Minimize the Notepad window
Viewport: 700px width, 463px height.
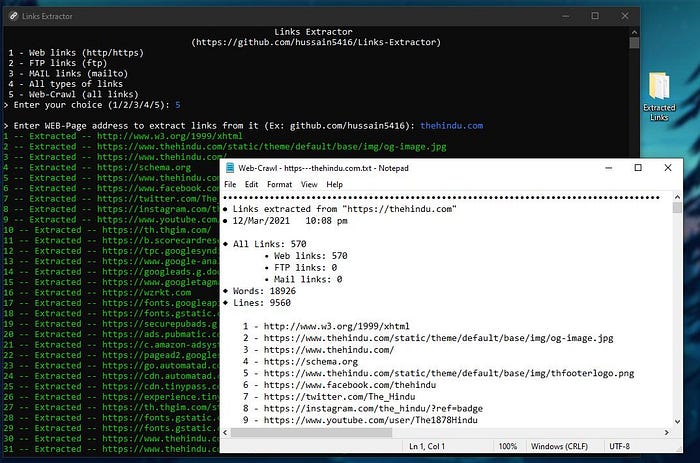click(x=608, y=168)
